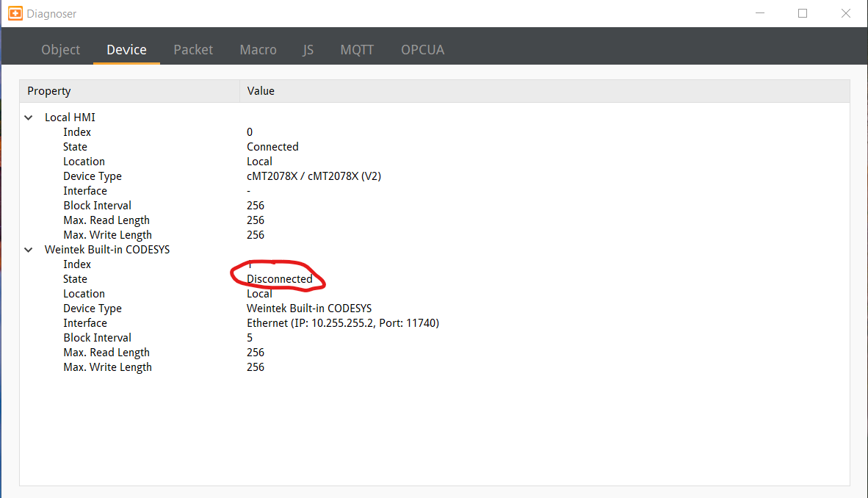Open the Packet tab
The width and height of the screenshot is (868, 498).
pyautogui.click(x=193, y=50)
